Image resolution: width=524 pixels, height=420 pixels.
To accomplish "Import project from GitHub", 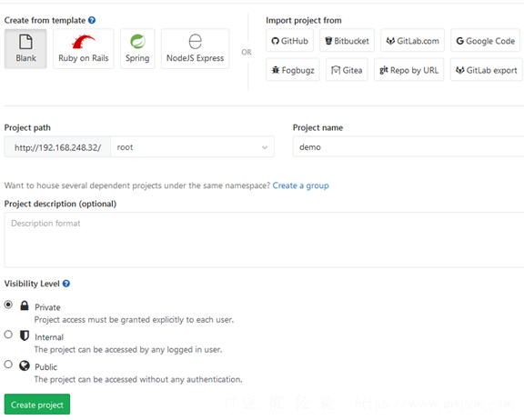I will coord(289,41).
